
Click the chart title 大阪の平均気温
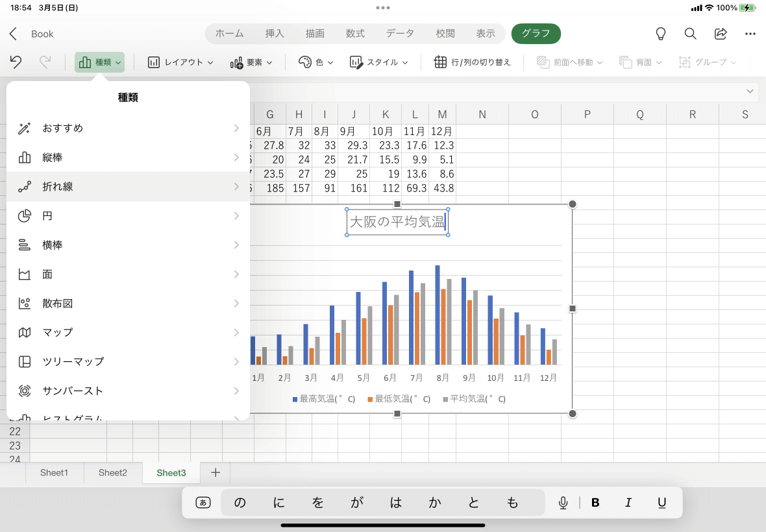397,222
